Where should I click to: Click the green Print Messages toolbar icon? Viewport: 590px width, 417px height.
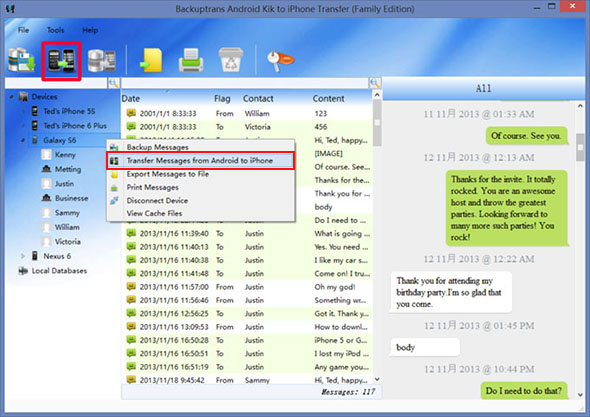[x=191, y=60]
